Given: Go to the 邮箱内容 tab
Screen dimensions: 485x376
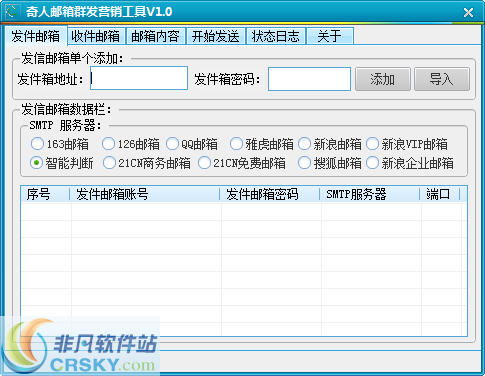Looking at the screenshot, I should [155, 36].
